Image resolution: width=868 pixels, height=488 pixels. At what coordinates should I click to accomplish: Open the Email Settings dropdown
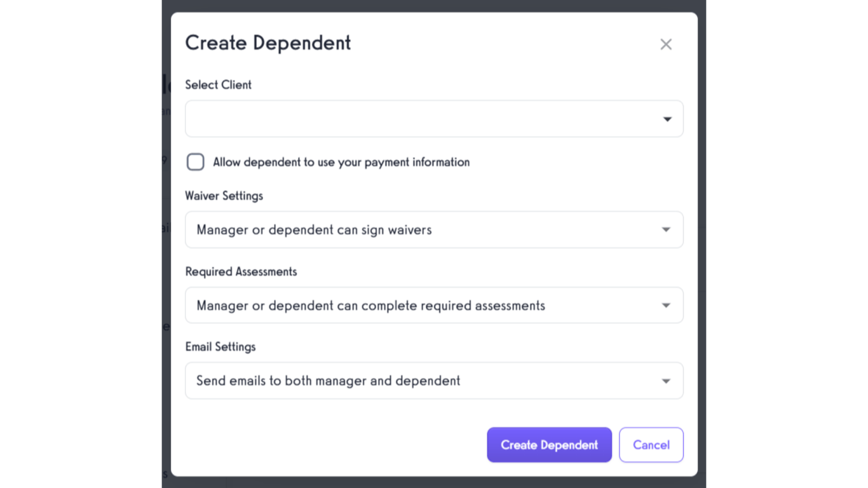coord(434,381)
